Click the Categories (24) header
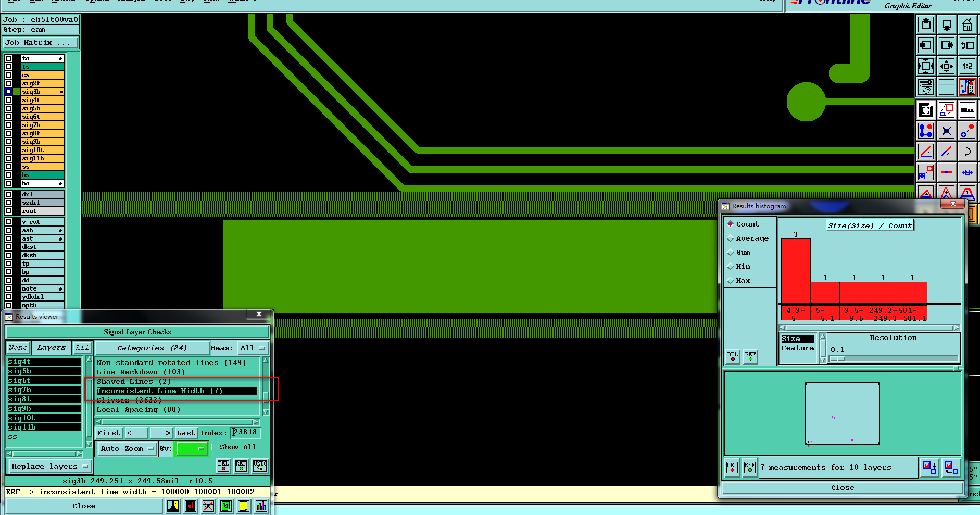 [x=152, y=348]
